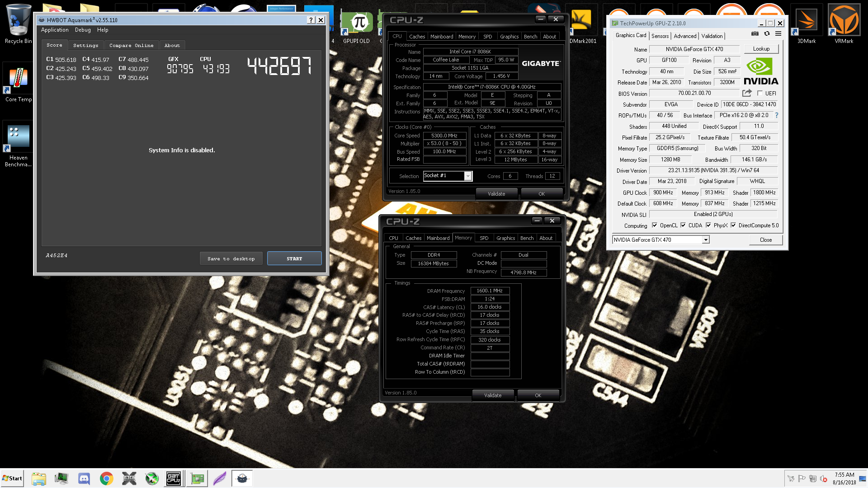Toggle the DirectCompute 5.0 checkbox
Image resolution: width=868 pixels, height=488 pixels.
(733, 225)
